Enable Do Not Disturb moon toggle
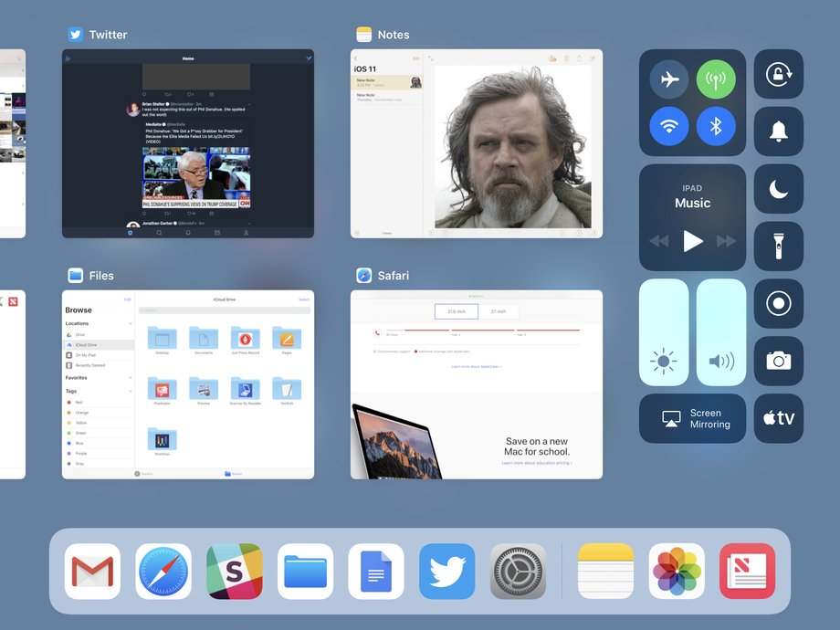Screen dimensions: 840x630 tap(779, 189)
